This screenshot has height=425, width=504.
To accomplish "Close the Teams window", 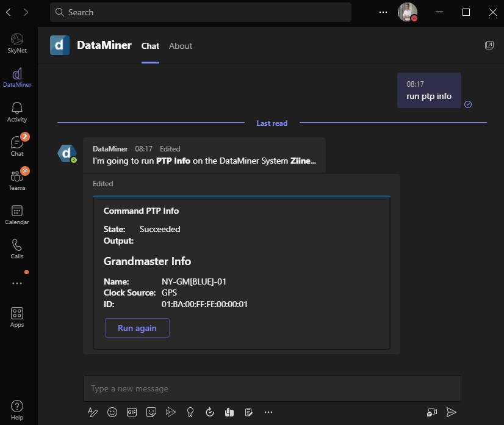I will [x=493, y=12].
